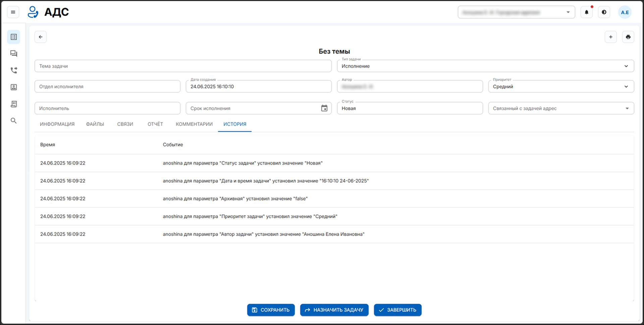Open the search sidebar icon
This screenshot has width=644, height=325.
pos(14,121)
